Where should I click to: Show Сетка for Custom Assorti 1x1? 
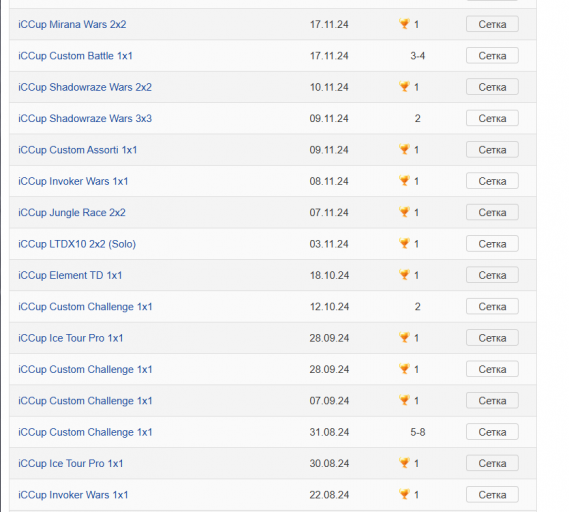pyautogui.click(x=492, y=150)
